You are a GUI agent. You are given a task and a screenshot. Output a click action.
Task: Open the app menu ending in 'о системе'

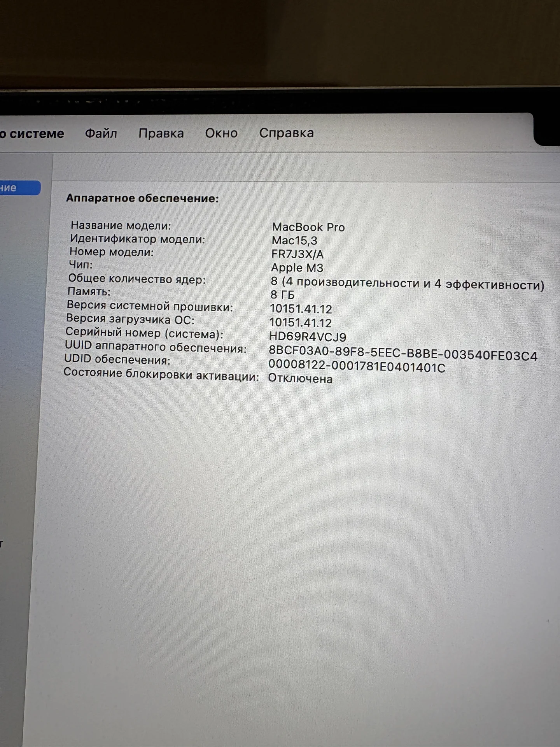32,134
